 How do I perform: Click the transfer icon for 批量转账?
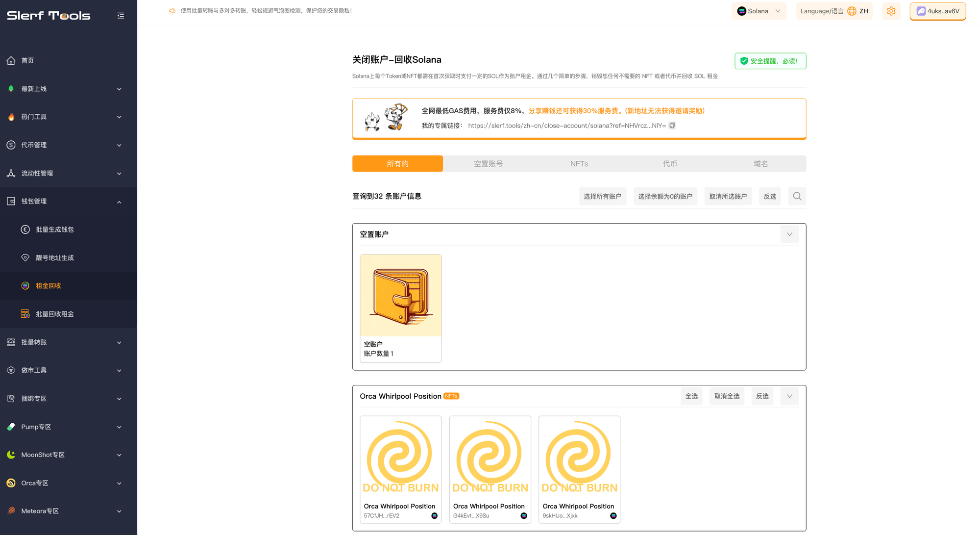[11, 342]
